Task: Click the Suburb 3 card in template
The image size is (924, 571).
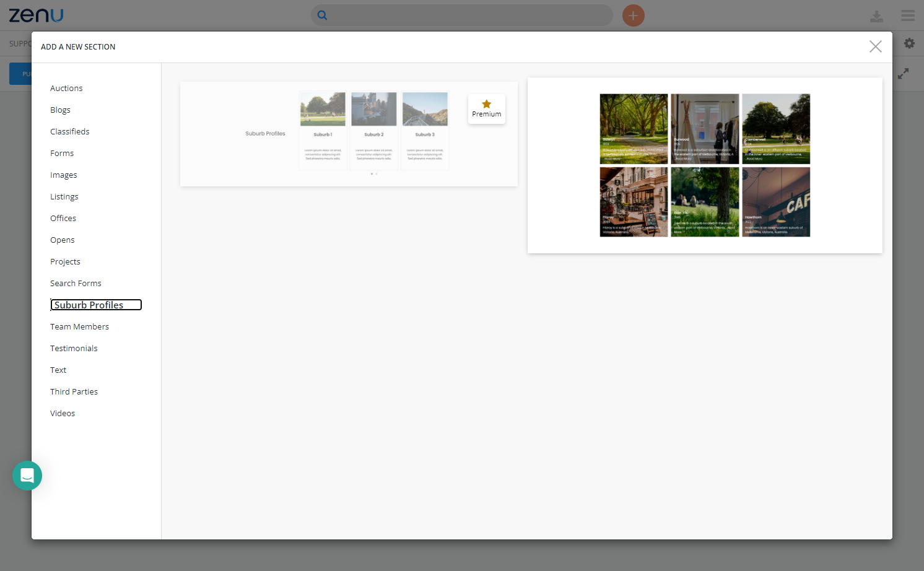Action: [425, 131]
